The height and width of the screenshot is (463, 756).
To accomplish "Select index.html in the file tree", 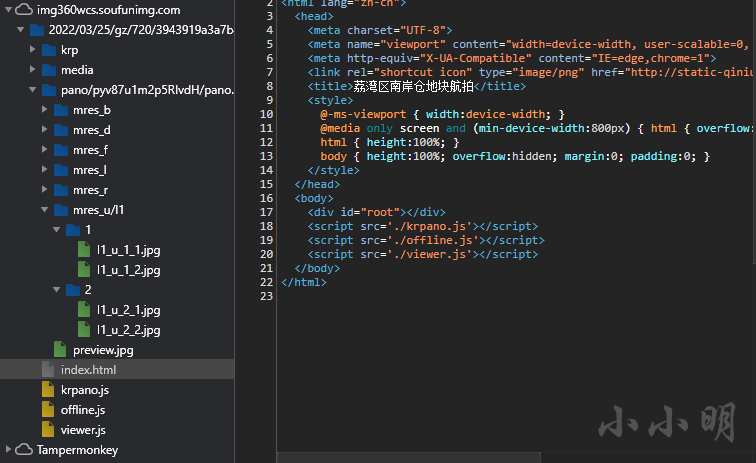I will pos(89,370).
